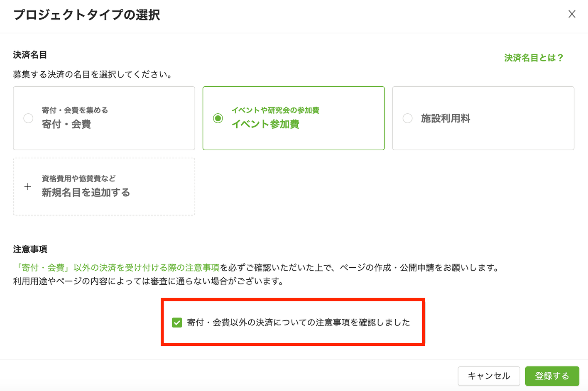Click the 寄付・会費以外の決済についての注意事項を確認しました label
Screen dimensions: 588x391
[299, 323]
